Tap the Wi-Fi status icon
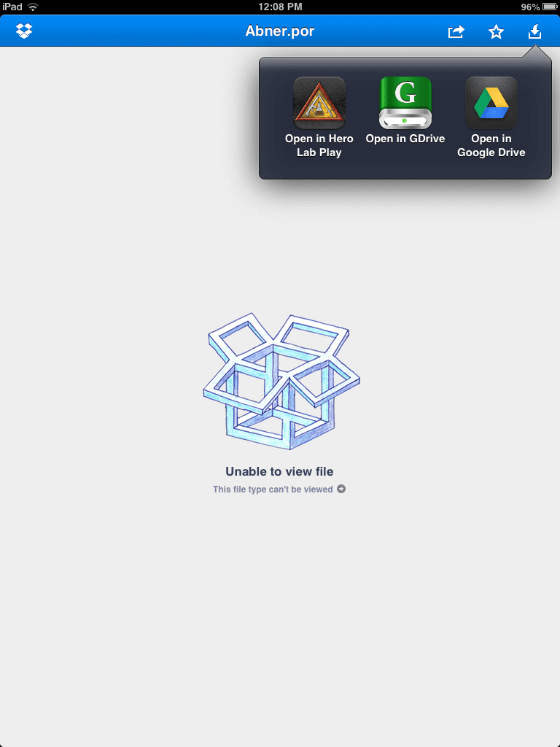 click(33, 7)
